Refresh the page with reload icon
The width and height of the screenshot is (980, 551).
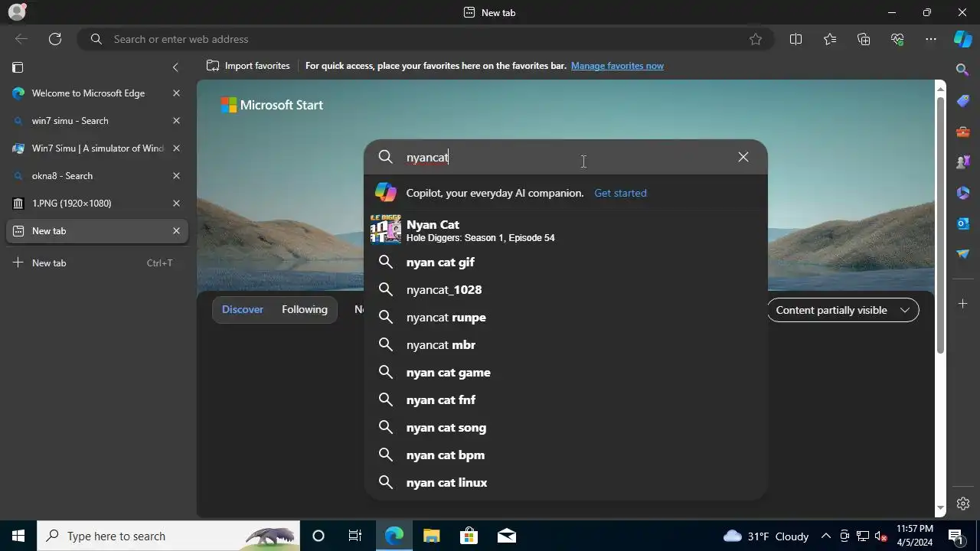tap(55, 39)
